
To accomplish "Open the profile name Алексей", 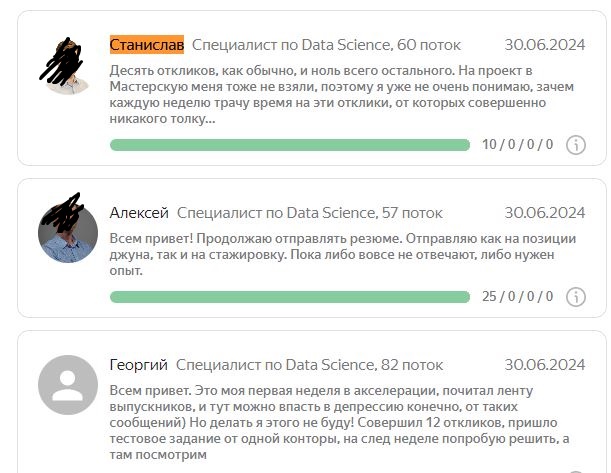I will coord(138,212).
